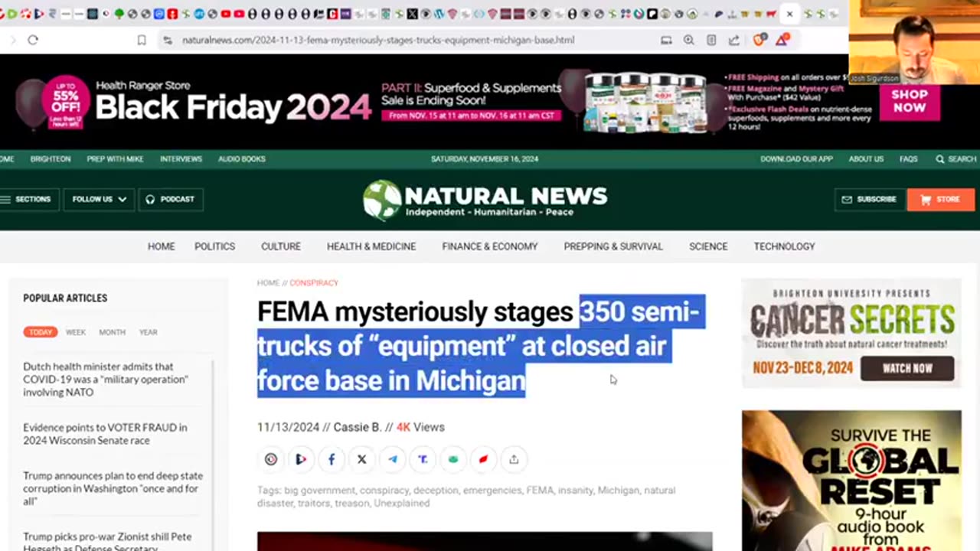
Task: Click the first circular share icon
Action: point(271,459)
